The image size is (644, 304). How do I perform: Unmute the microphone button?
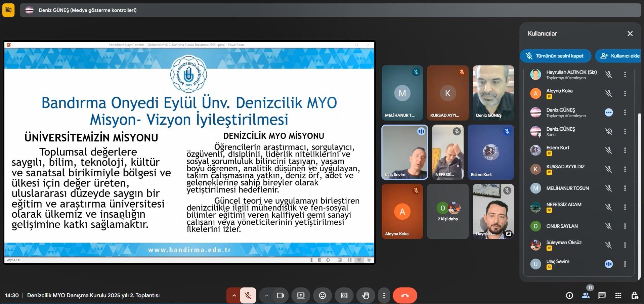point(248,295)
